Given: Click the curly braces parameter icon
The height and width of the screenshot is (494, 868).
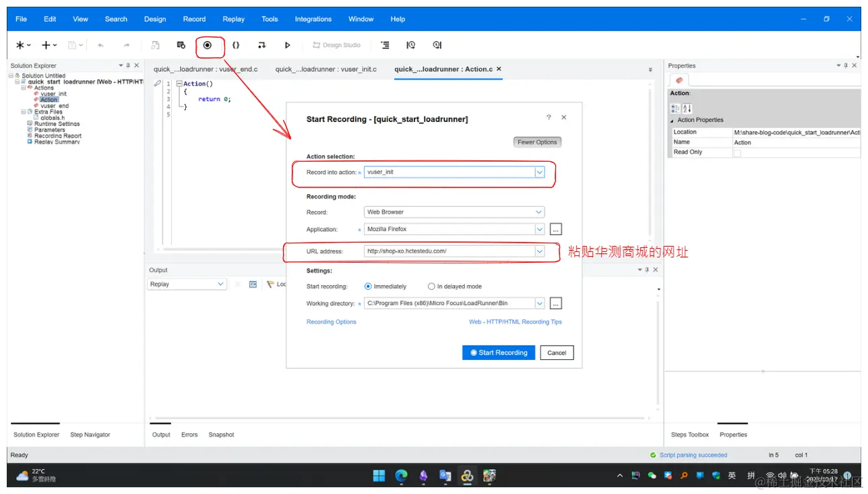Looking at the screenshot, I should pyautogui.click(x=236, y=45).
